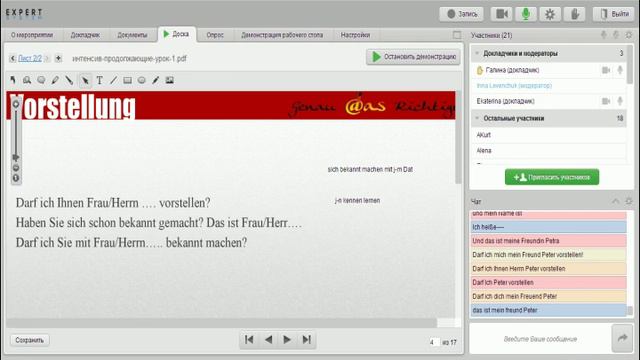
Task: Click the slide number field
Action: pos(434,342)
